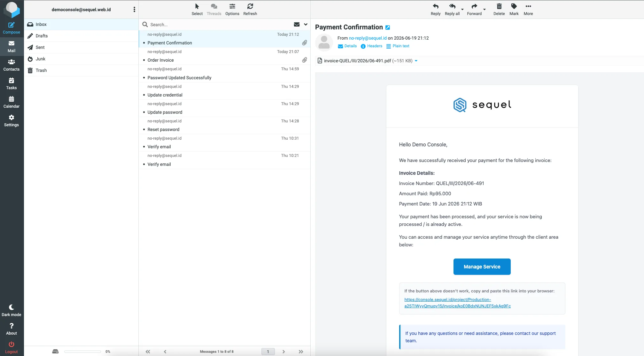This screenshot has width=644, height=356.
Task: Expand the attachment dropdown arrow
Action: point(416,61)
